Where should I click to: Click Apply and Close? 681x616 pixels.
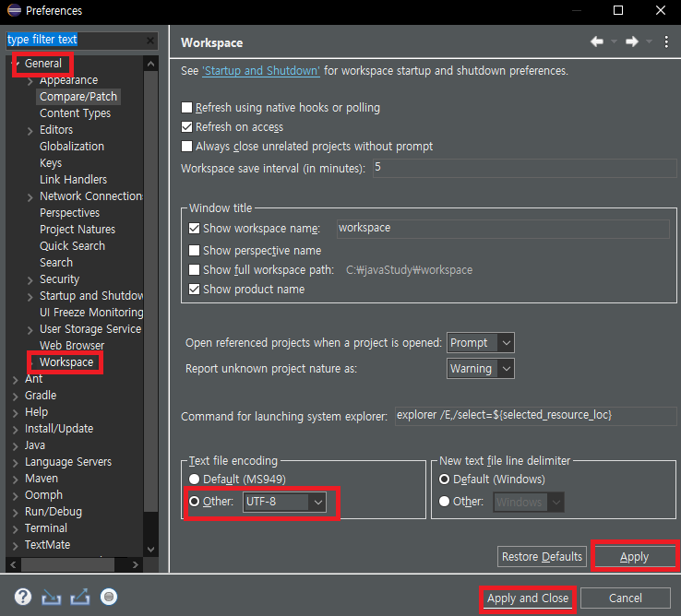tap(528, 598)
